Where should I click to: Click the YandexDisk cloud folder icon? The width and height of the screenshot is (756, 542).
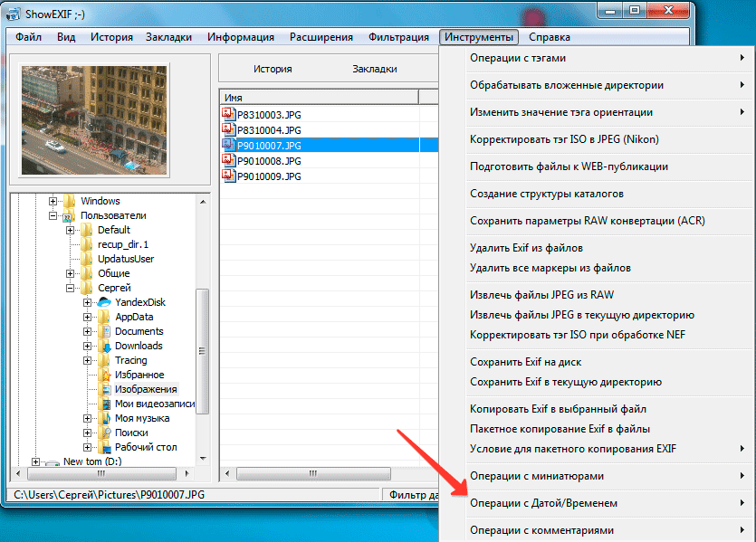point(104,302)
